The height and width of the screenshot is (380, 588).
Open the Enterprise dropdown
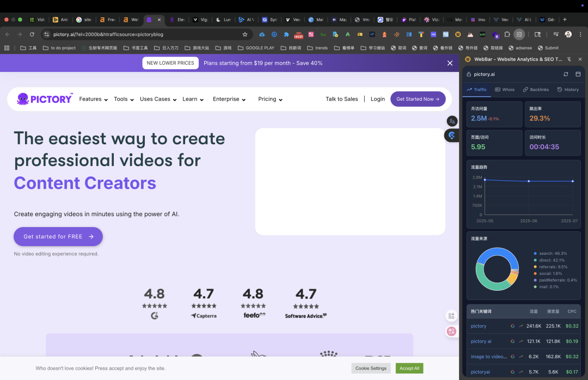[x=229, y=99]
